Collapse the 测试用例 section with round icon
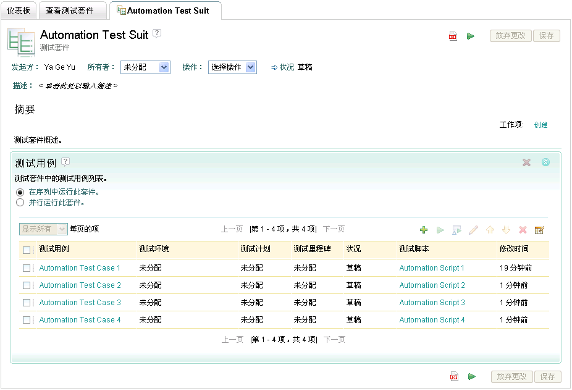Screen dimensions: 572x390 (546, 162)
